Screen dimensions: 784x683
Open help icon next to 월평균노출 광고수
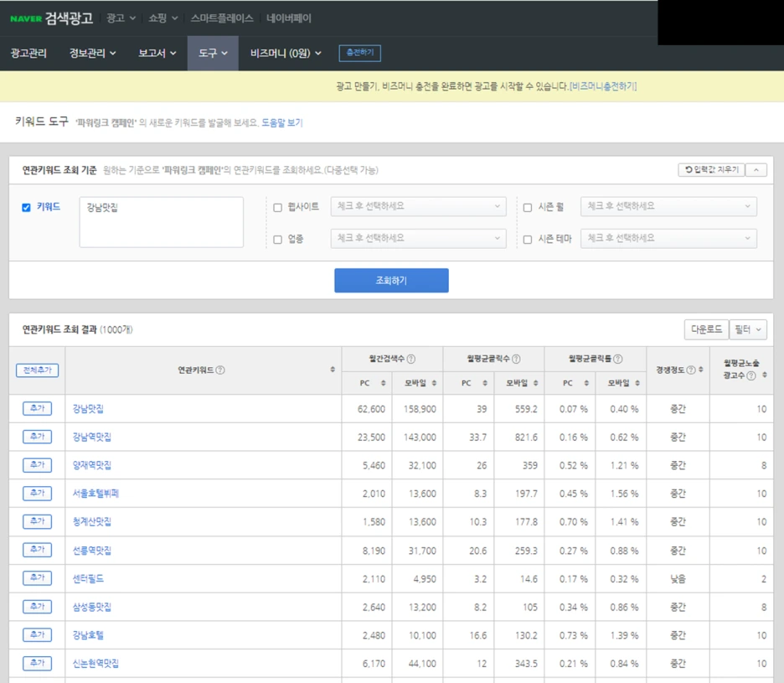[751, 375]
